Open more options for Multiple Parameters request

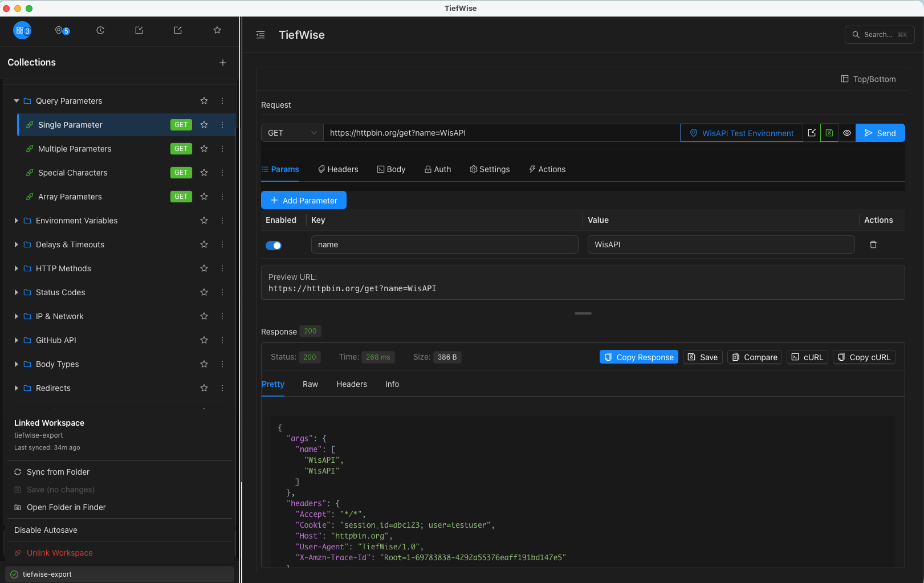tap(222, 149)
